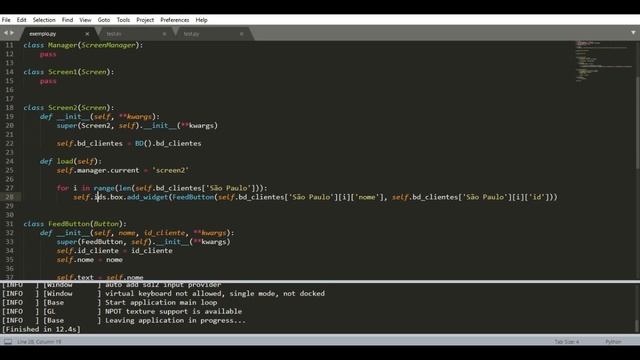This screenshot has width=640, height=360.
Task: Click 'super(FeedButton, self).__init__(**kwargs)' line
Action: (143, 242)
